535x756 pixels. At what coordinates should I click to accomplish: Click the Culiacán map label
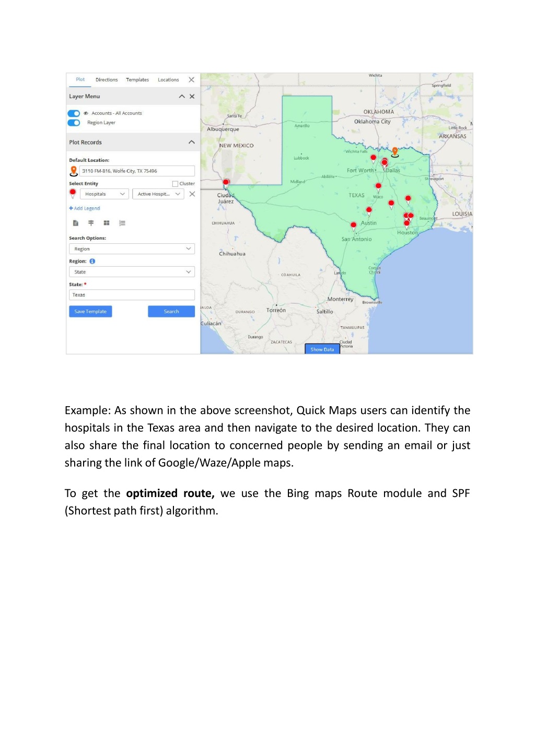tap(211, 324)
